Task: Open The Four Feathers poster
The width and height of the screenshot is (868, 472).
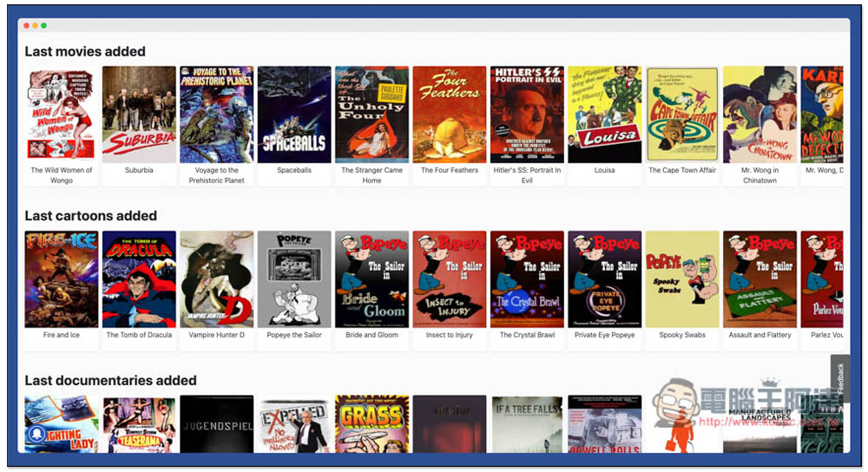Action: pyautogui.click(x=450, y=115)
